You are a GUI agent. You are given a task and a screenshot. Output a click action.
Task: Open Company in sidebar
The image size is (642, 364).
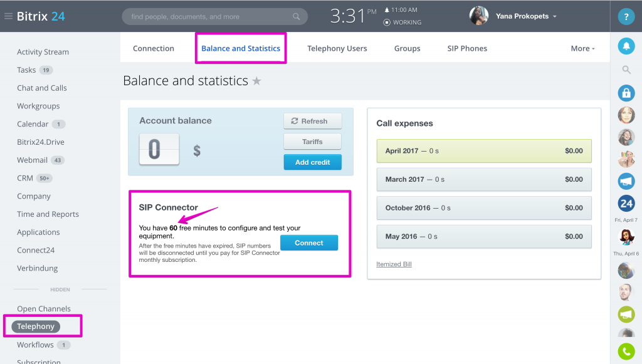34,196
